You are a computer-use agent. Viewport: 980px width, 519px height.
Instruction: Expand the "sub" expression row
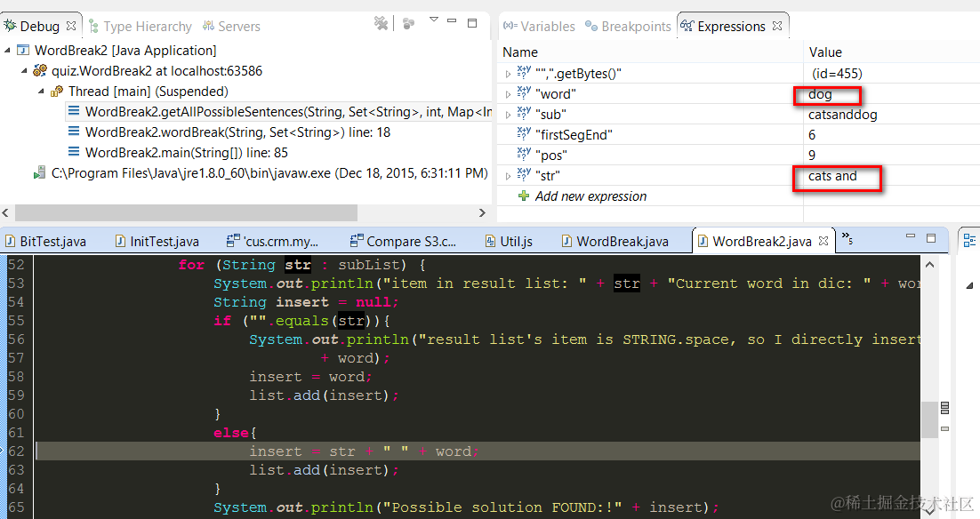click(508, 115)
